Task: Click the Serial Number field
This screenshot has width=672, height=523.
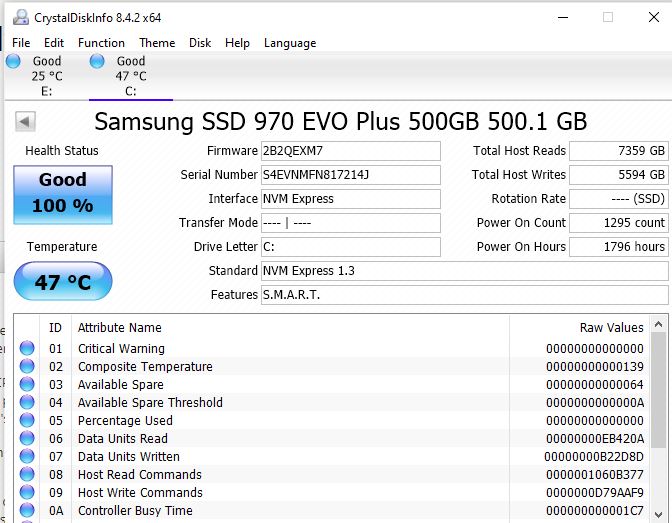Action: [x=351, y=175]
